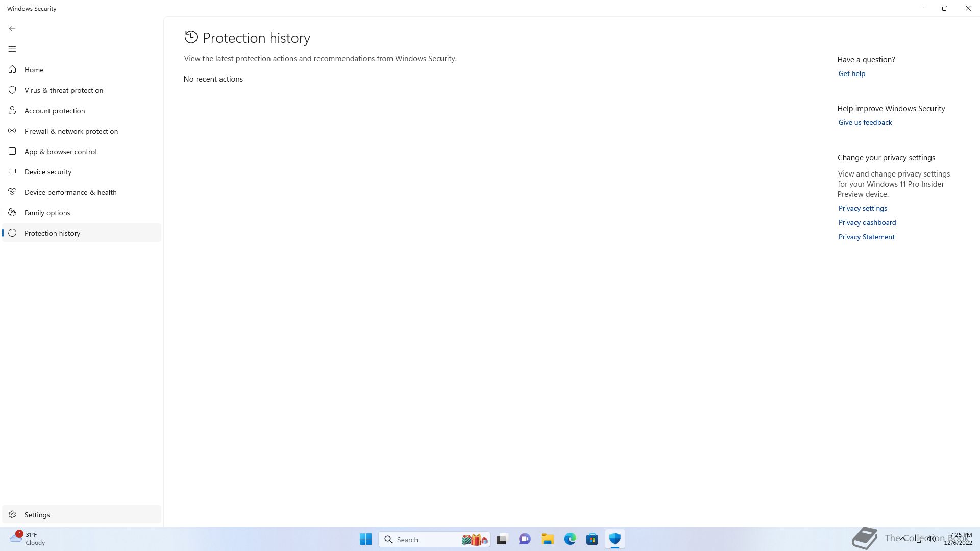Open Virus & threat protection page
Image resolution: width=980 pixels, height=551 pixels.
coord(82,90)
